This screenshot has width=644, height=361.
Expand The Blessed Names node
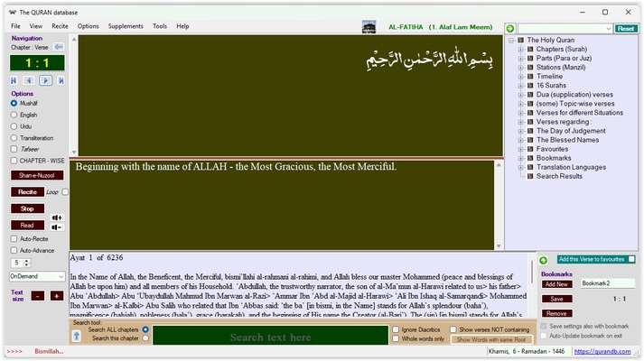521,140
